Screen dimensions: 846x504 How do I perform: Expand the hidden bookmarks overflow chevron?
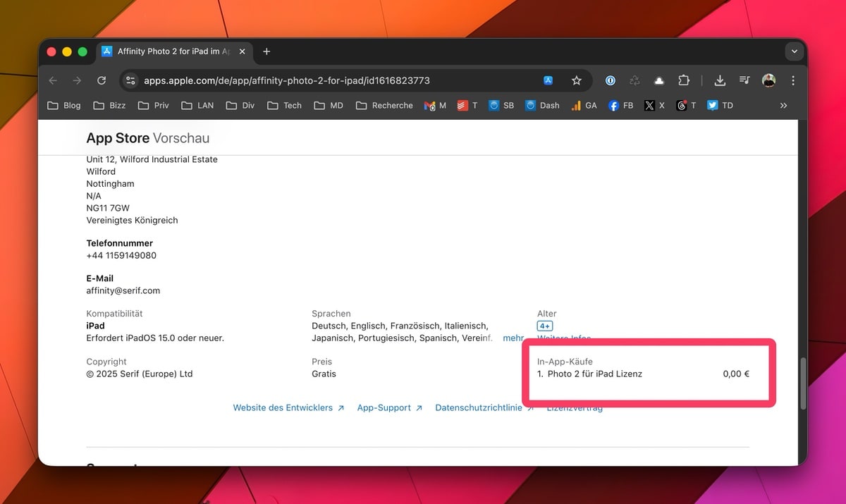(x=783, y=105)
